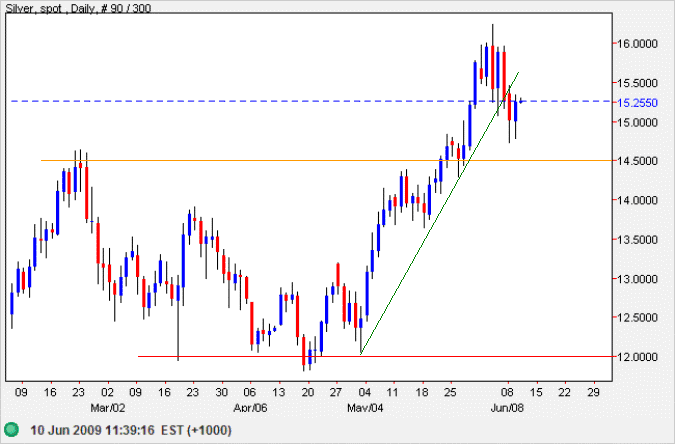This screenshot has width=675, height=444.
Task: Click the date tick '13' on the time axis
Action: [279, 392]
